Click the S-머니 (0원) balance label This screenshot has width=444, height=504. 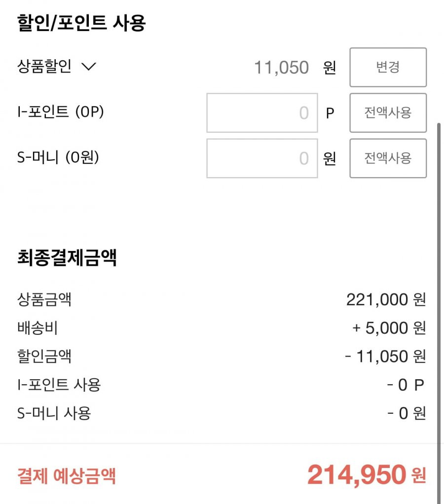coord(58,157)
